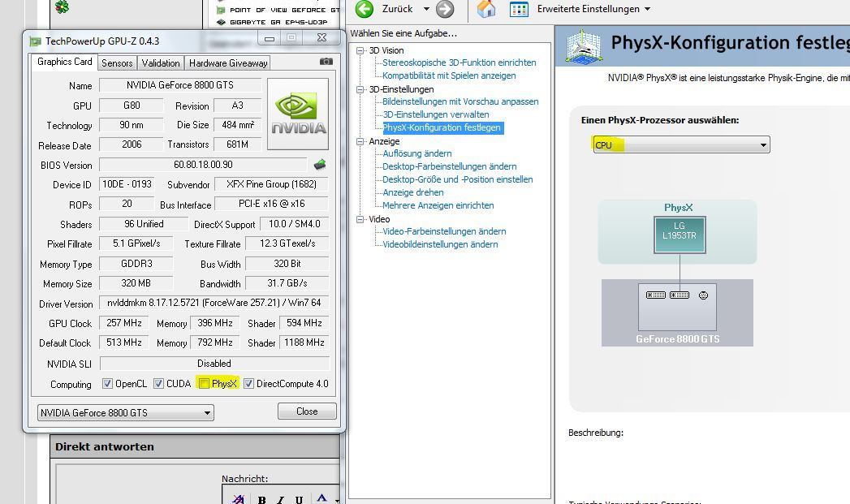Viewport: 850px width, 504px height.
Task: Select PhysX-Konfiguration festlegen tree item
Action: (x=443, y=128)
